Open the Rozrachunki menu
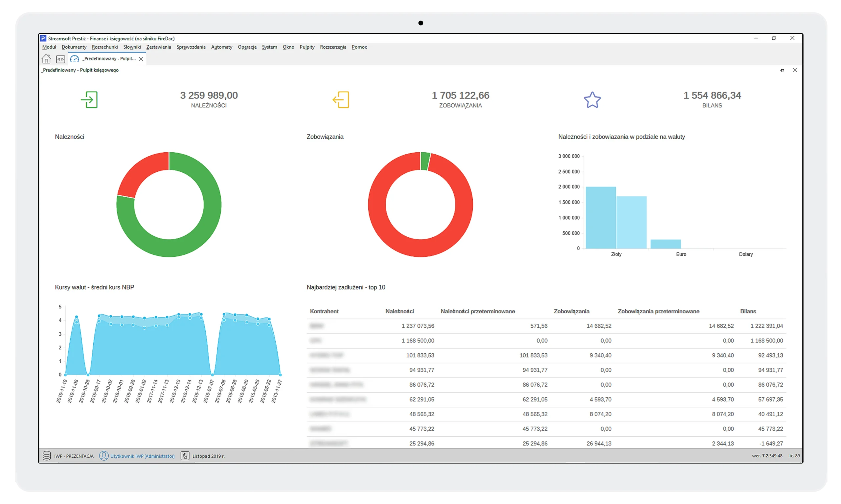Screen dimensions: 841x504 point(105,47)
